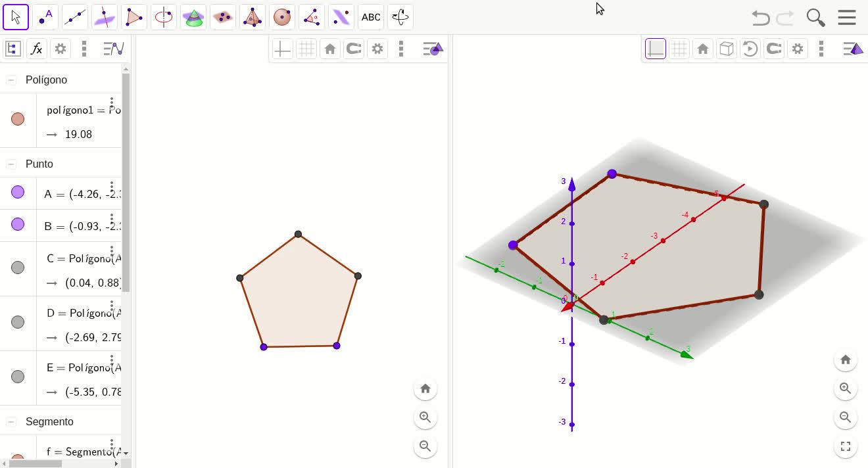Click the algebra panel vertical scrollbar
The width and height of the screenshot is (868, 468).
[126, 182]
